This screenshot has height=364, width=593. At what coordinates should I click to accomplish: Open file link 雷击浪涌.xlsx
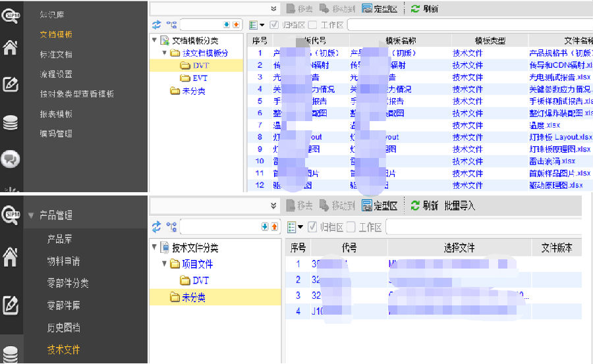552,161
